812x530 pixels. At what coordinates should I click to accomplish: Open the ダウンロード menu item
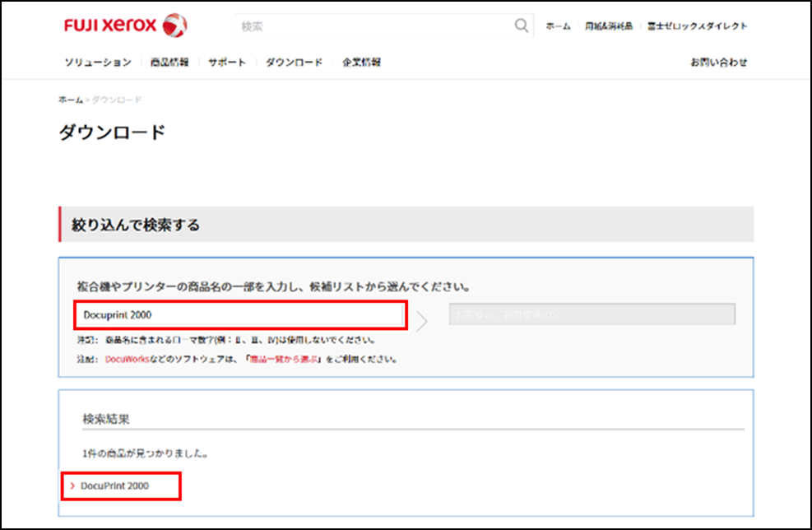point(295,63)
